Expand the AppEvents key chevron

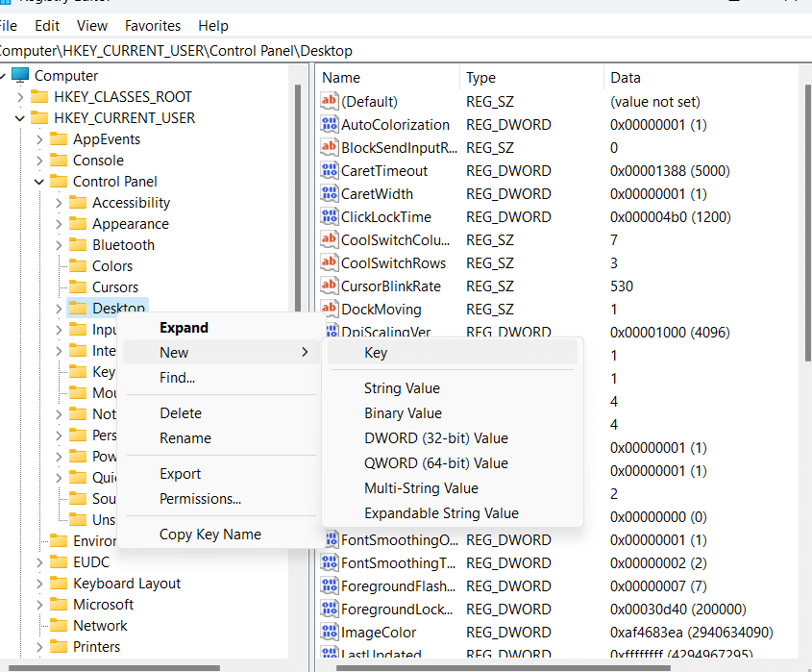pos(39,139)
